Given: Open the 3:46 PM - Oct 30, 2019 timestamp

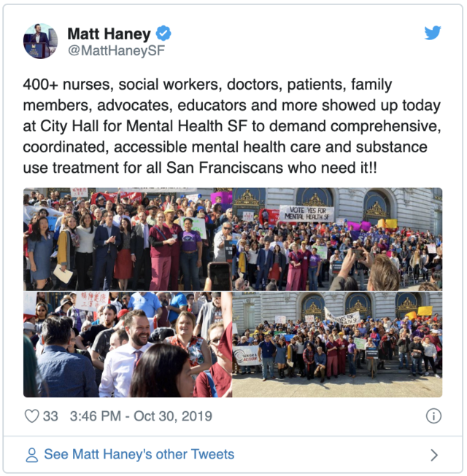Looking at the screenshot, I should [141, 416].
